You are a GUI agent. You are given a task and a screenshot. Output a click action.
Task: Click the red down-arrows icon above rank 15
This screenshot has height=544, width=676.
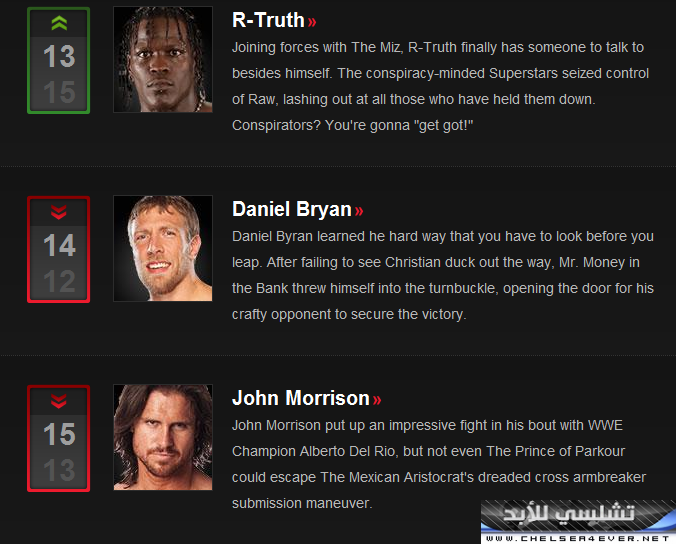(x=59, y=401)
